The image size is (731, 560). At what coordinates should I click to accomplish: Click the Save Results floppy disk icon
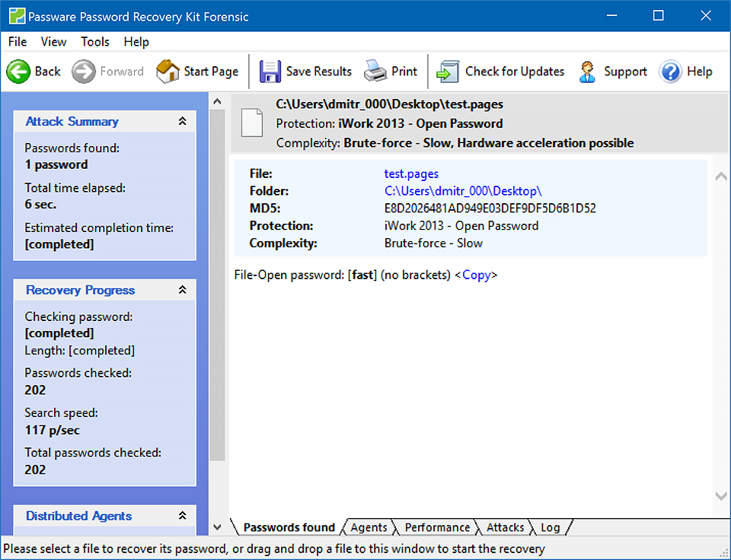pyautogui.click(x=270, y=72)
